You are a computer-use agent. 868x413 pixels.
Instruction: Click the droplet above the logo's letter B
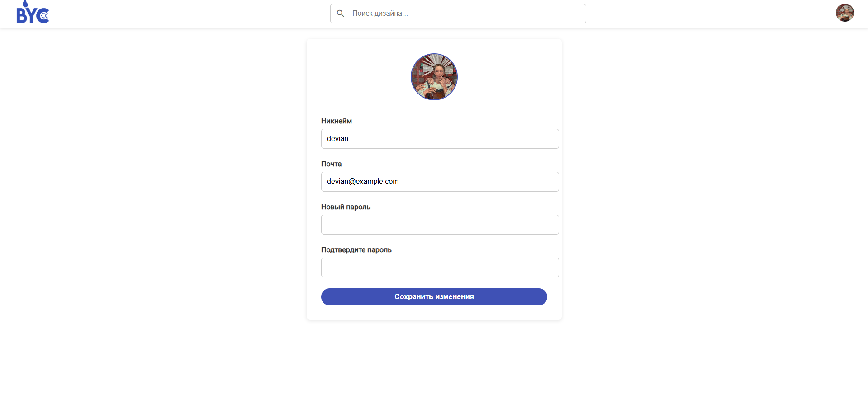pyautogui.click(x=25, y=4)
